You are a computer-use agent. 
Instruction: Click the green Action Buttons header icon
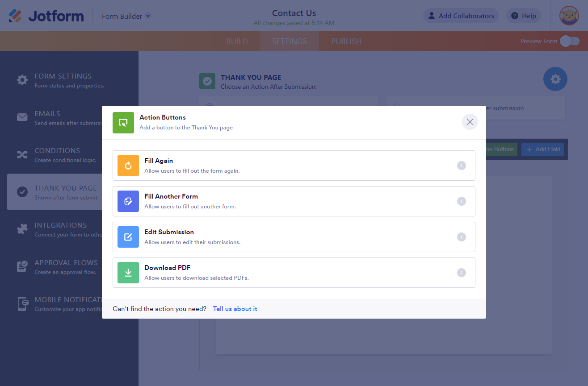(x=123, y=123)
